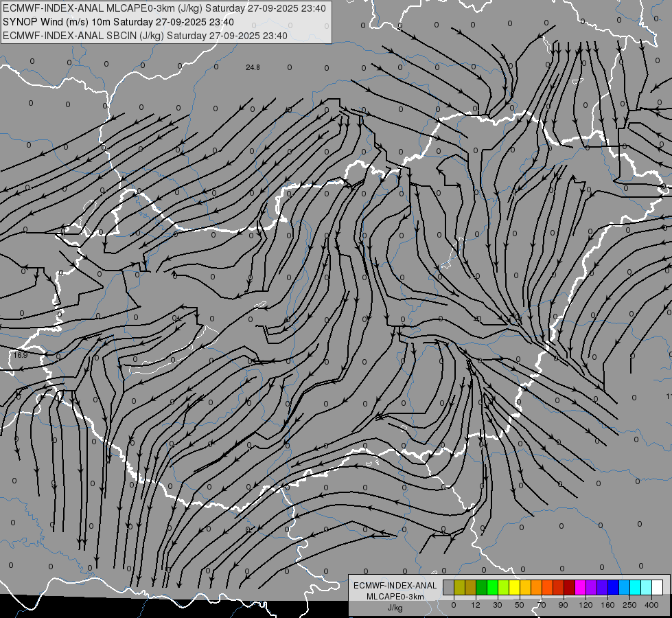This screenshot has width=672, height=618.
Task: Click the legend scale label 70
Action: pyautogui.click(x=542, y=605)
